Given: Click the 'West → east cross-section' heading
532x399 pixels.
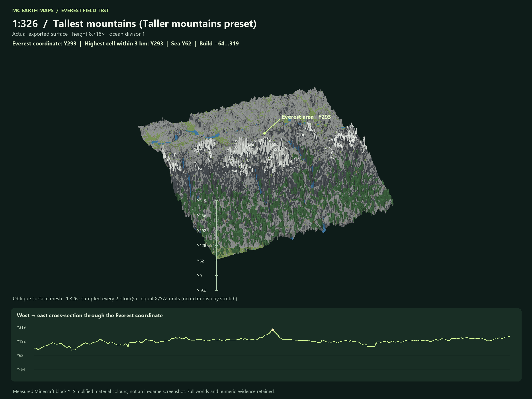Looking at the screenshot, I should click(90, 315).
